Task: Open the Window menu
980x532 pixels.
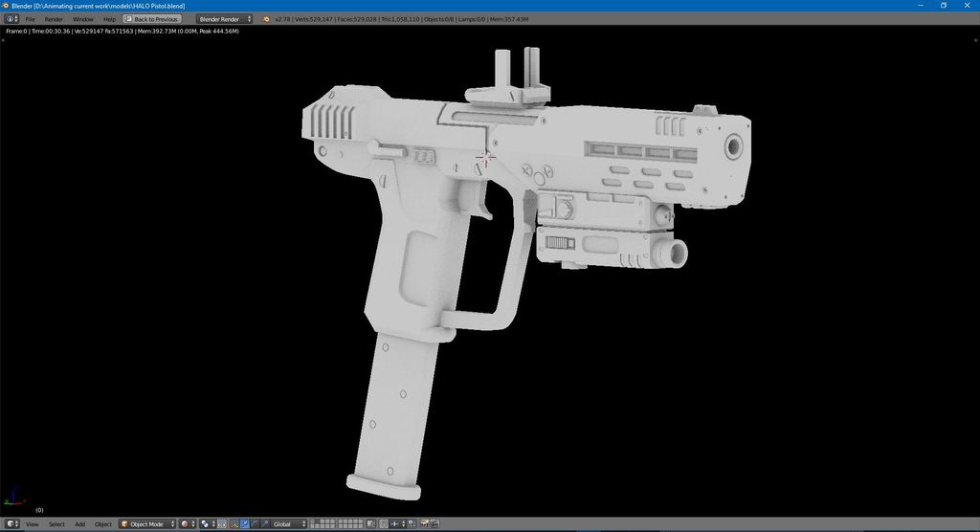Action: [82, 19]
